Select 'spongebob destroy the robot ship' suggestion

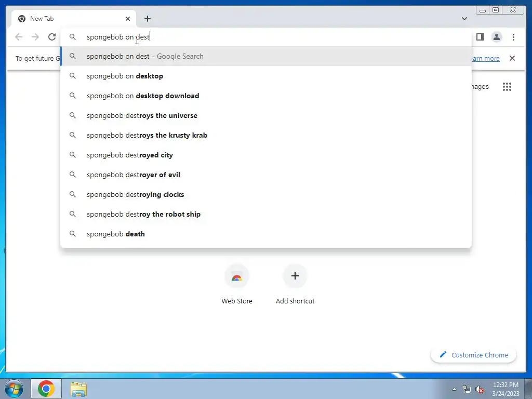pyautogui.click(x=266, y=214)
